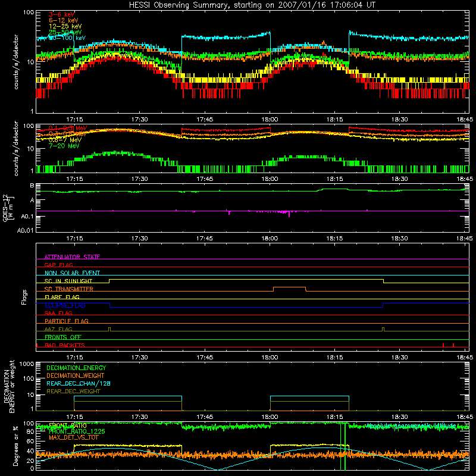This screenshot has height=476, width=476.
Task: Click the NON_SOLAR_EVENT flag label
Action: tap(72, 273)
